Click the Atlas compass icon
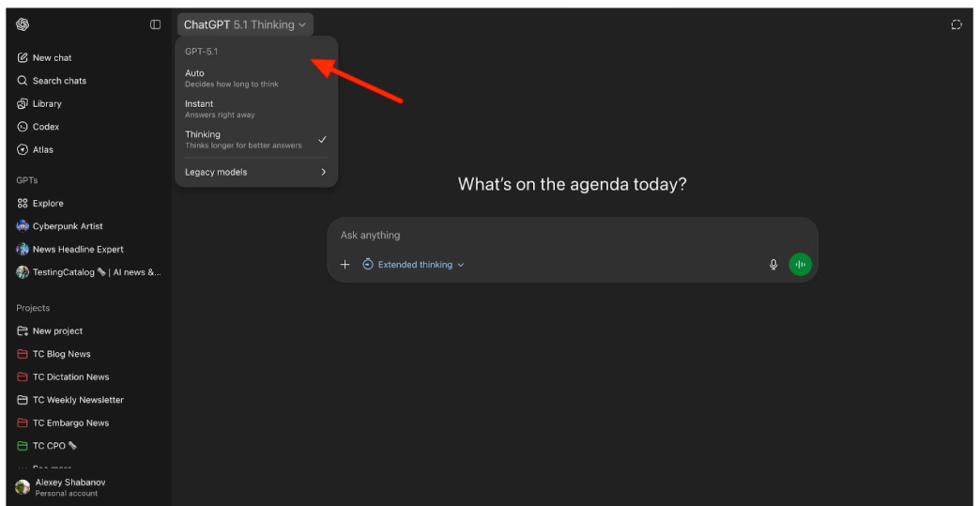 click(x=23, y=150)
